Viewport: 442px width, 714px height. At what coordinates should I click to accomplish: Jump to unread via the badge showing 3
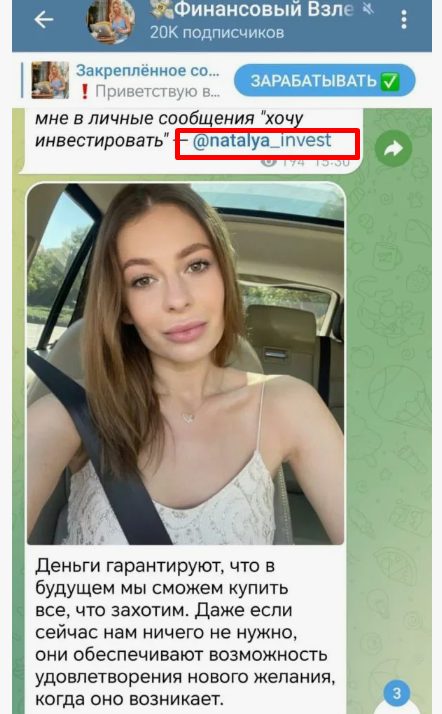(396, 693)
